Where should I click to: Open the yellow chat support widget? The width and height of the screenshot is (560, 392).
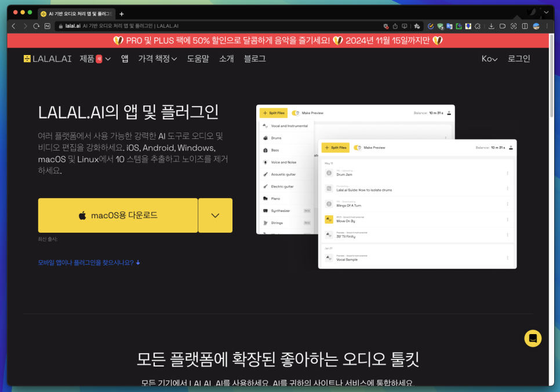tap(533, 338)
